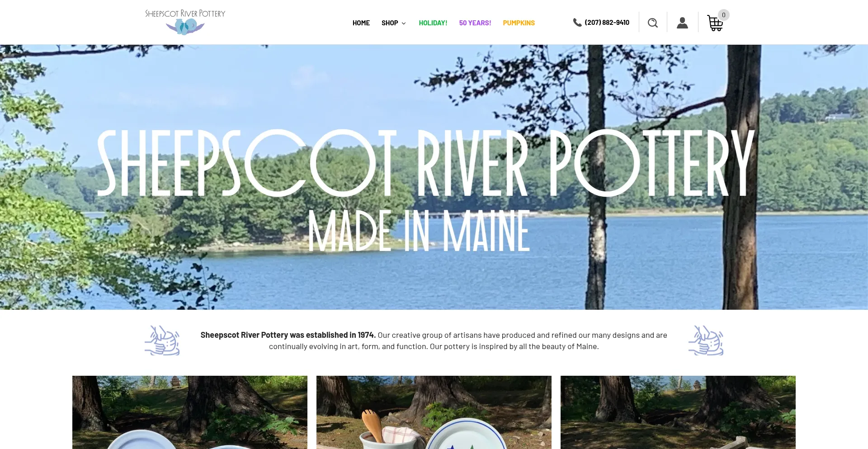This screenshot has width=868, height=449.
Task: Open the PUMPKINS menu link
Action: click(519, 23)
